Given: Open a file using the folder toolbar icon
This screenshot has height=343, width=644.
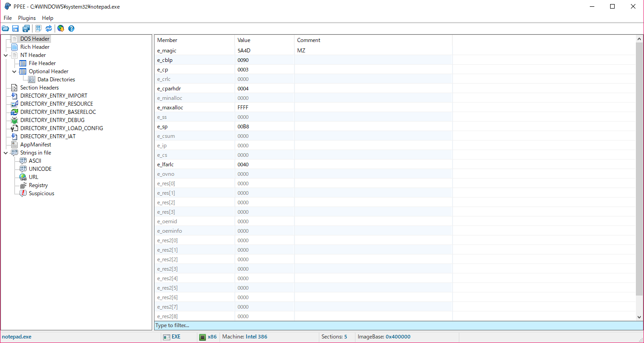Looking at the screenshot, I should [x=5, y=28].
